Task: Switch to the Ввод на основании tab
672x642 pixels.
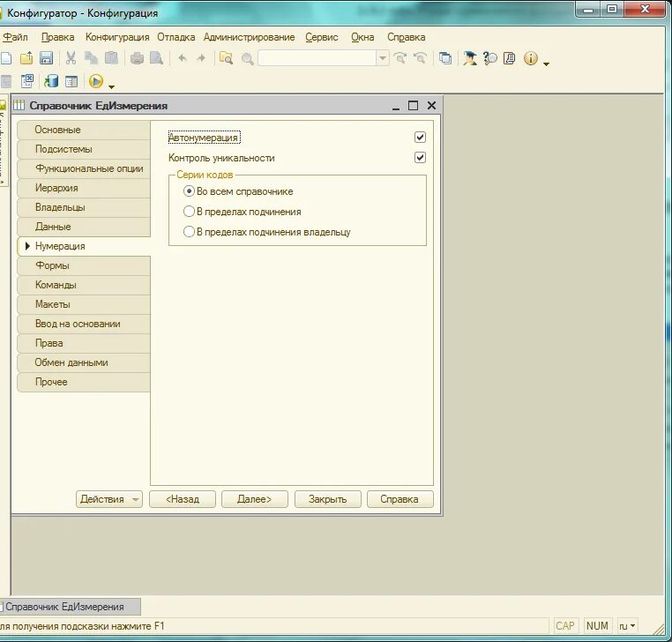Action: pyautogui.click(x=84, y=324)
